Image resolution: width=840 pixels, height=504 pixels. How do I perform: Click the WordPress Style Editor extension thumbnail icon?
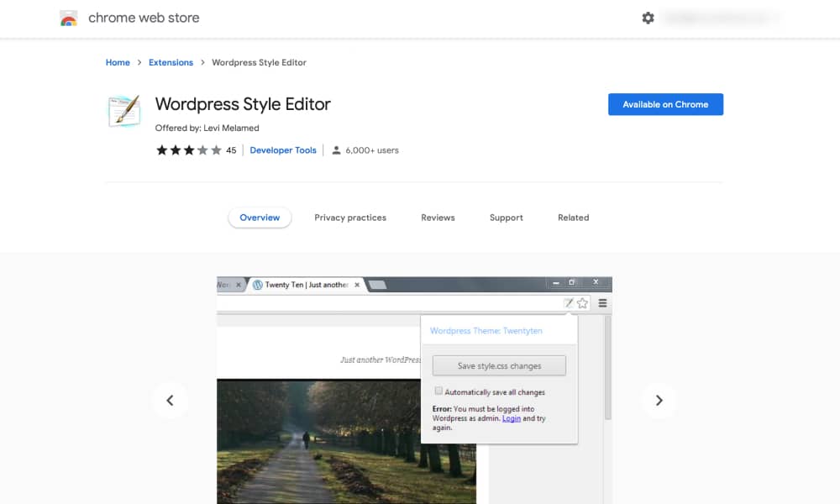123,110
